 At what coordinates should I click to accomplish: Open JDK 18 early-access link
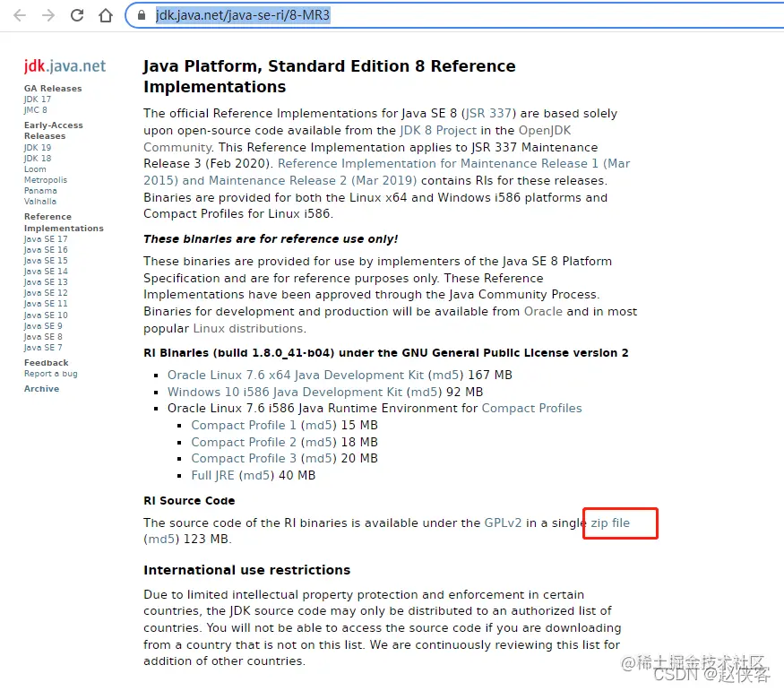pyautogui.click(x=38, y=158)
